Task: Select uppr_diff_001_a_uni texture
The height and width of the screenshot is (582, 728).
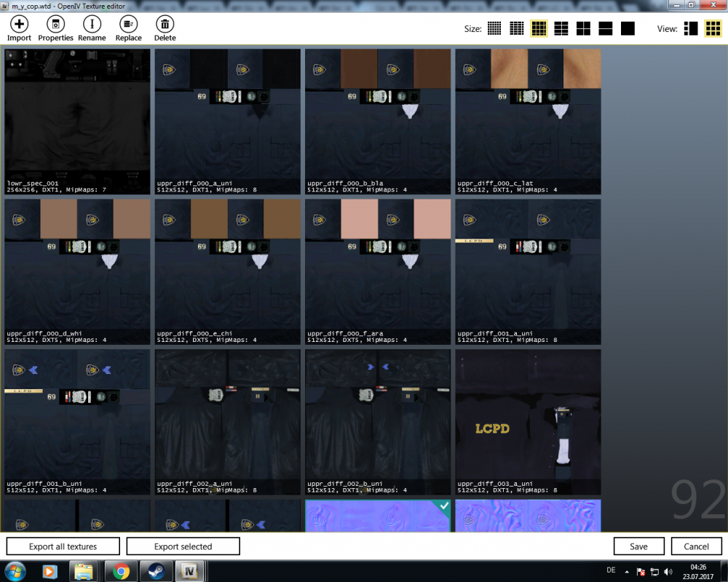Action: 529,272
